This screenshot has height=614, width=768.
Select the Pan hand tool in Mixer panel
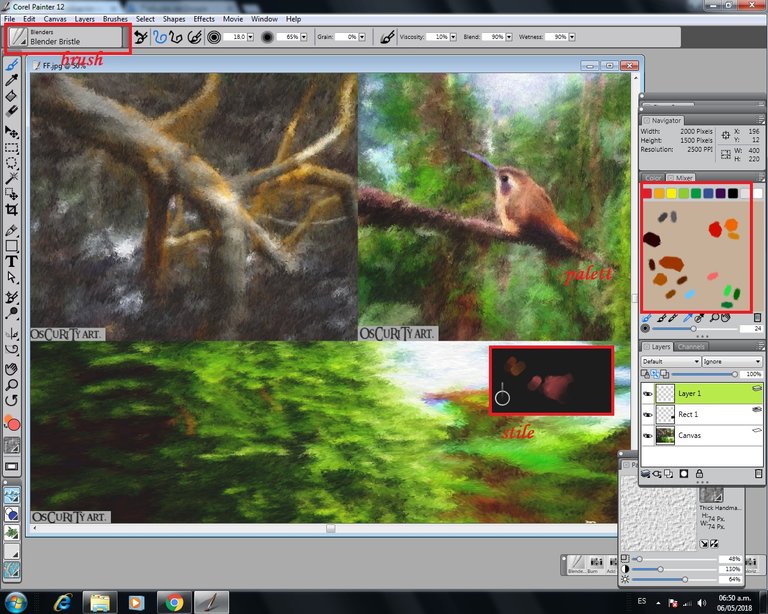(726, 318)
